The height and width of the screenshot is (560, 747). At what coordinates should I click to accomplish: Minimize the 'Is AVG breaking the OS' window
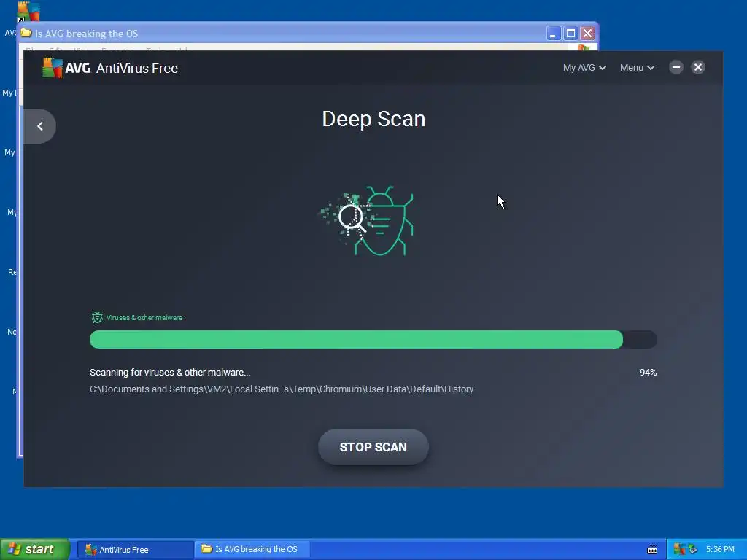pyautogui.click(x=553, y=34)
